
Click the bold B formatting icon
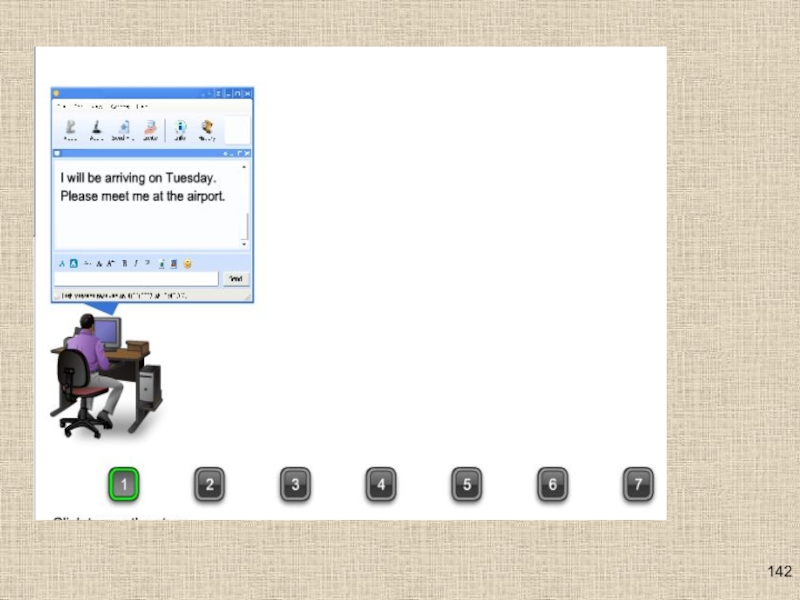tap(124, 263)
